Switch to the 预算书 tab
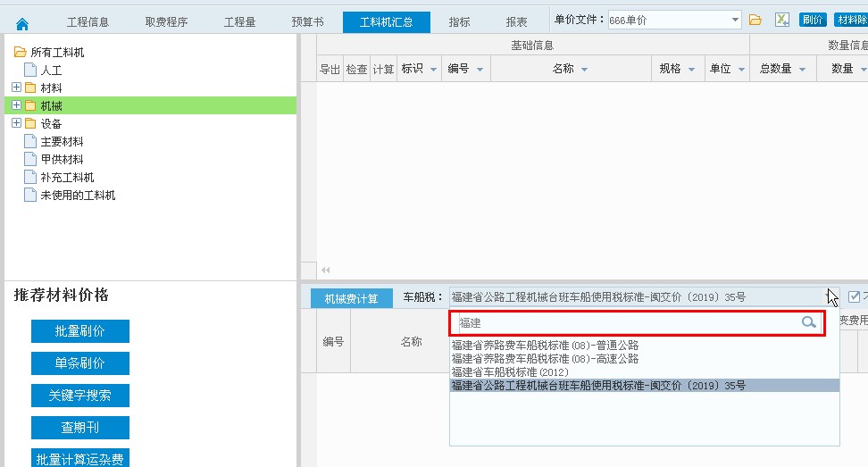 pos(308,22)
